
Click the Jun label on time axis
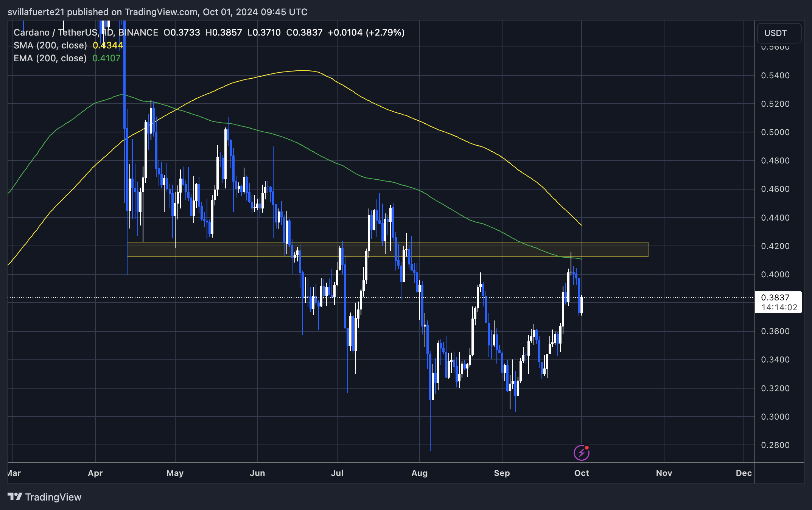click(x=257, y=473)
